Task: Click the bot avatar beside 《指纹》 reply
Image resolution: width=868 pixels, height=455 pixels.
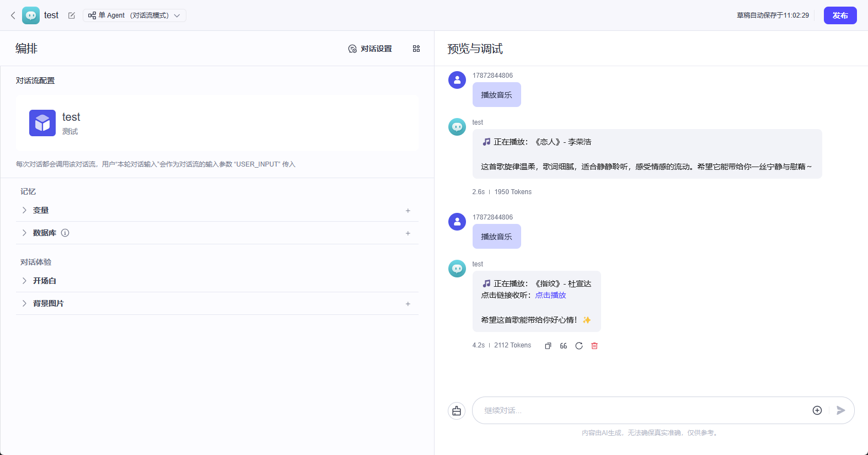Action: 457,269
